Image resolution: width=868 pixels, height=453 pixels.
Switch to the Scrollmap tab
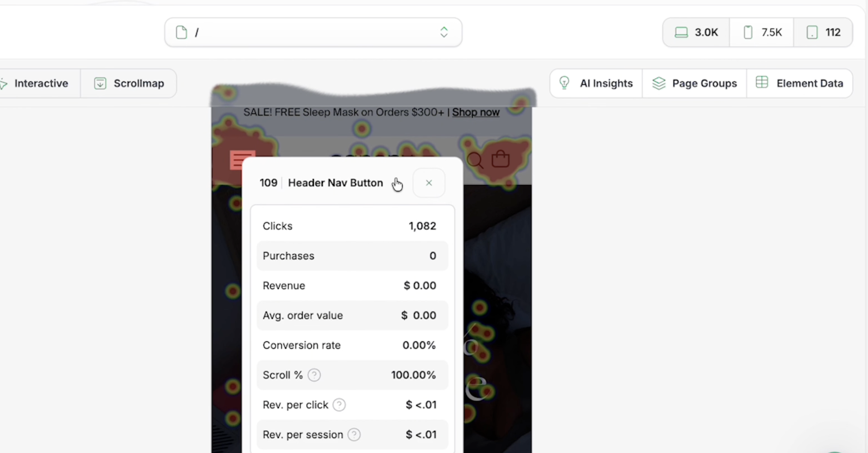138,83
